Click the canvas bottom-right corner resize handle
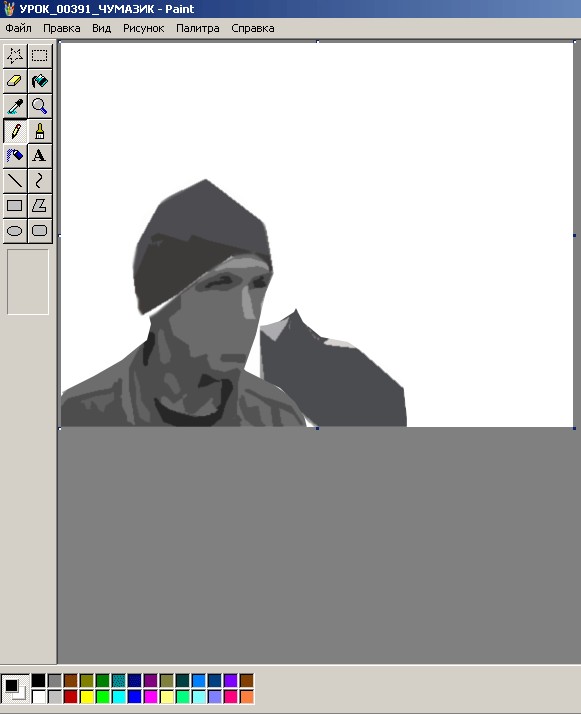581x714 pixels. point(574,428)
